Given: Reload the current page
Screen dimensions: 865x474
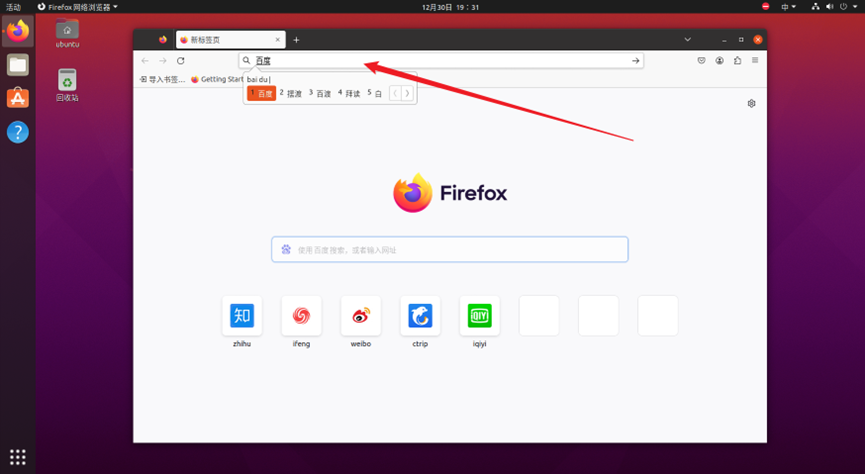Looking at the screenshot, I should (180, 61).
